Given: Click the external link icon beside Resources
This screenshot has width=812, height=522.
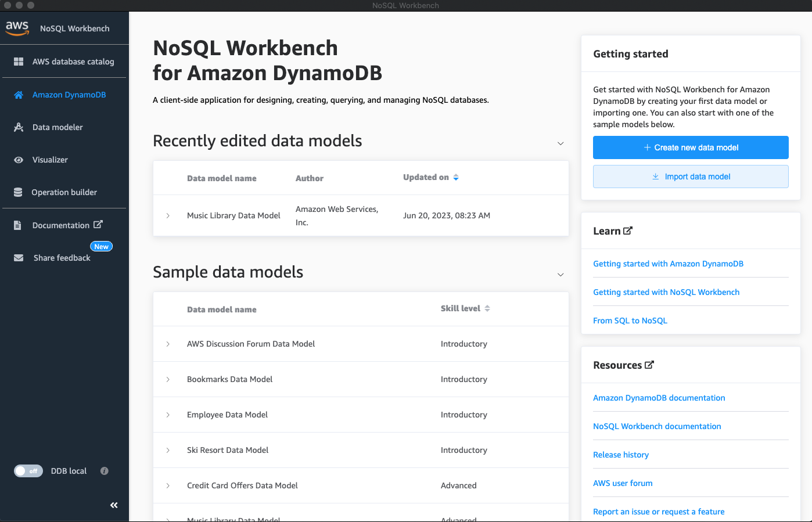Looking at the screenshot, I should (x=649, y=365).
